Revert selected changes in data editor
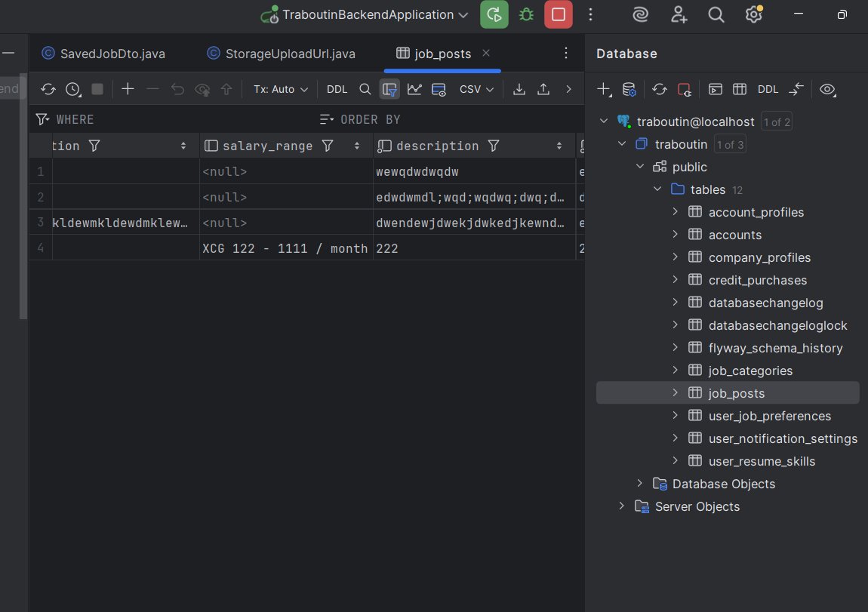868x612 pixels. 177,89
